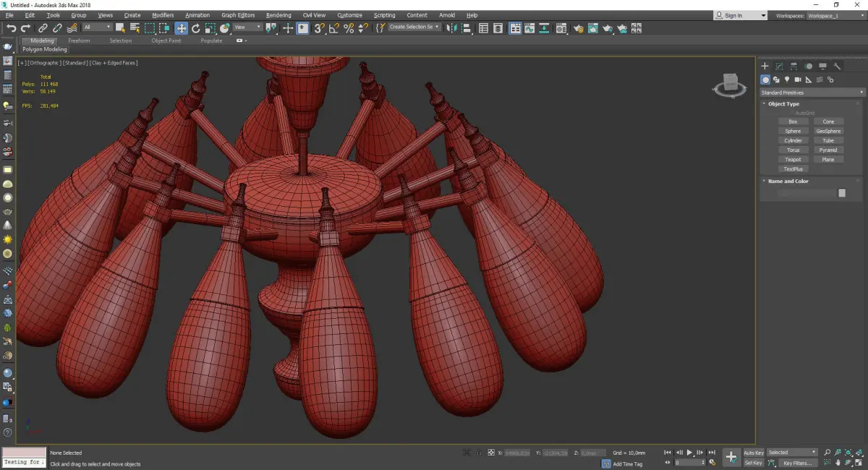Collapse the Object Type rollout

click(783, 104)
